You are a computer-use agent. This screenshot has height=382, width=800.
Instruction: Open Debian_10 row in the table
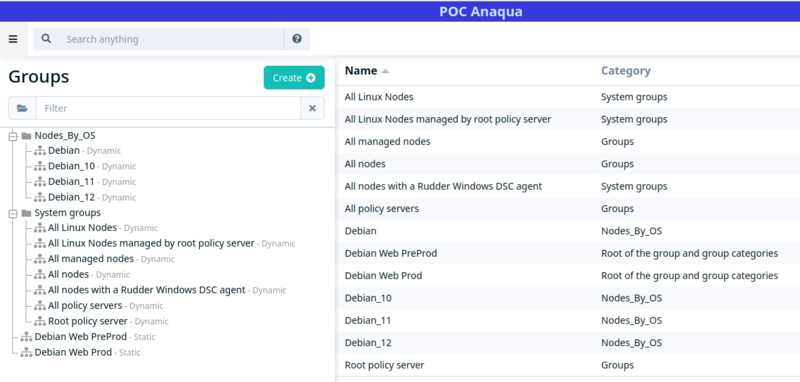[567, 298]
